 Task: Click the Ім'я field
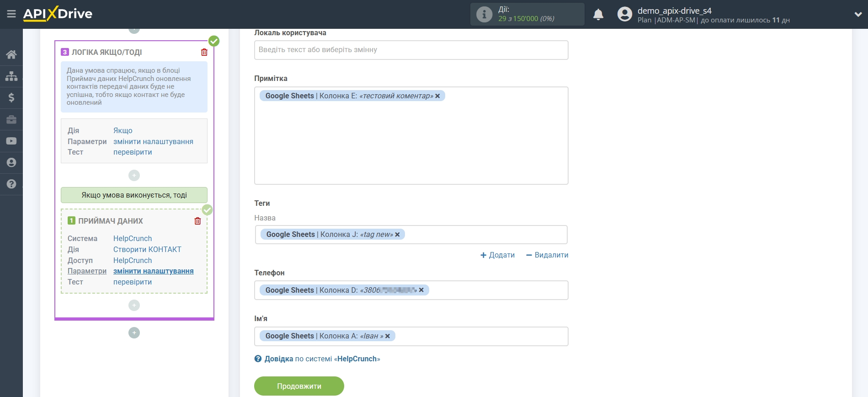click(411, 336)
